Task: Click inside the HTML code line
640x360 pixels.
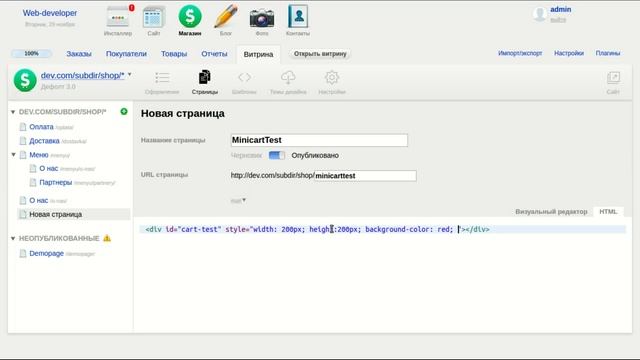Action: [383, 229]
